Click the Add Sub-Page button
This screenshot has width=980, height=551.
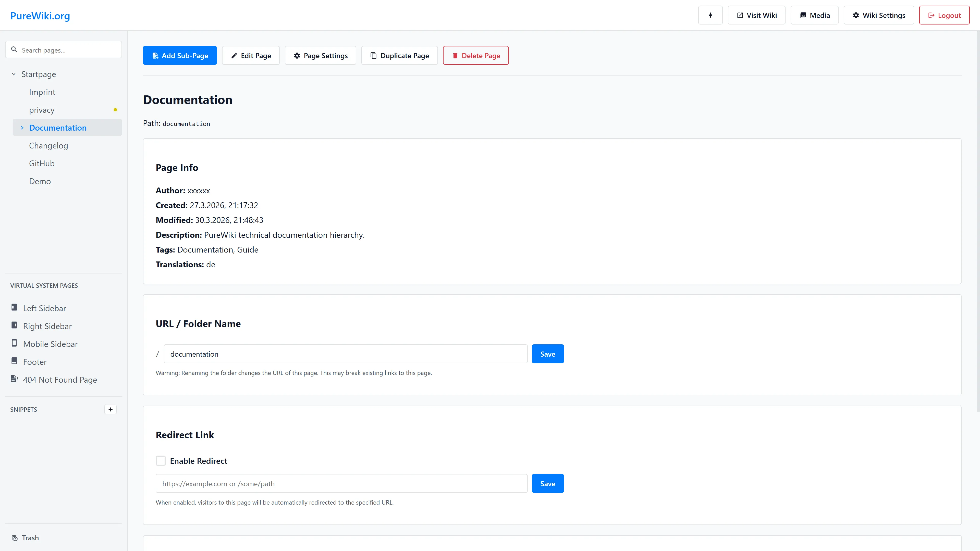[x=180, y=56]
